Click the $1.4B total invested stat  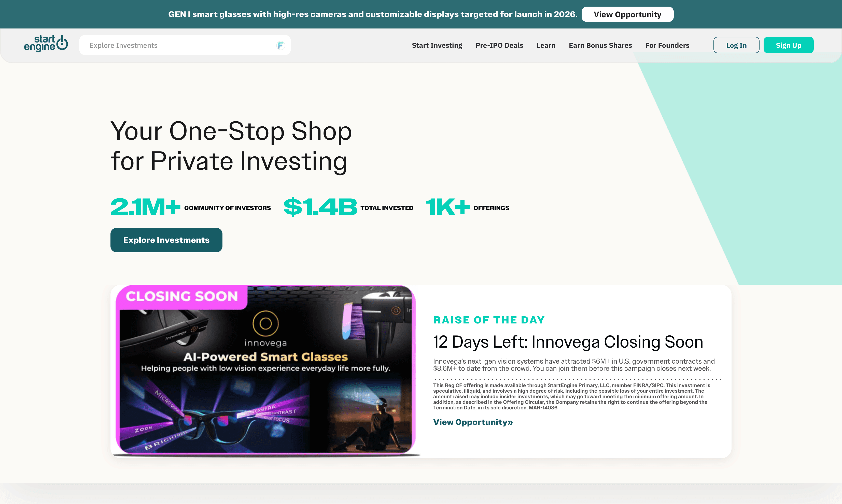click(x=348, y=207)
